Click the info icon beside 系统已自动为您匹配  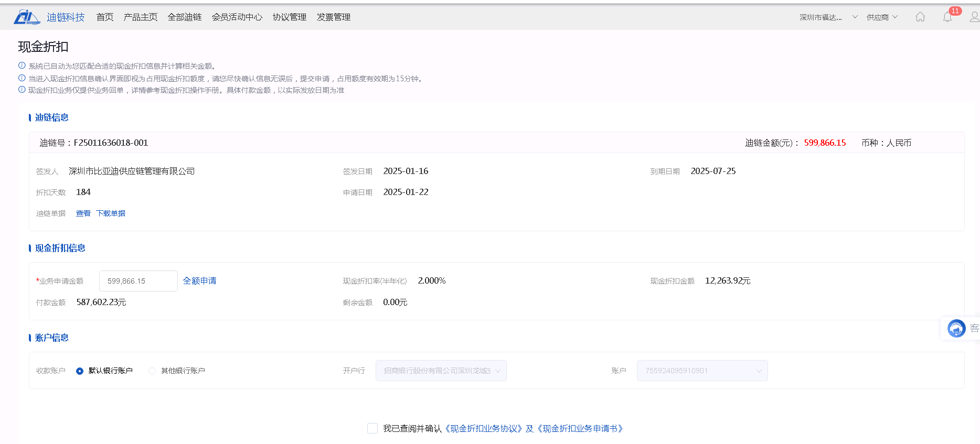point(22,66)
